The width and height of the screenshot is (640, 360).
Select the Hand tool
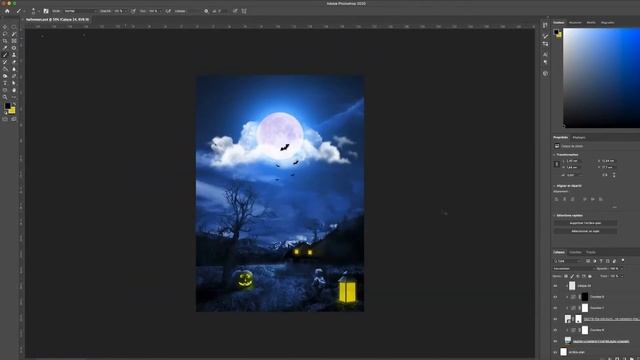(14, 90)
